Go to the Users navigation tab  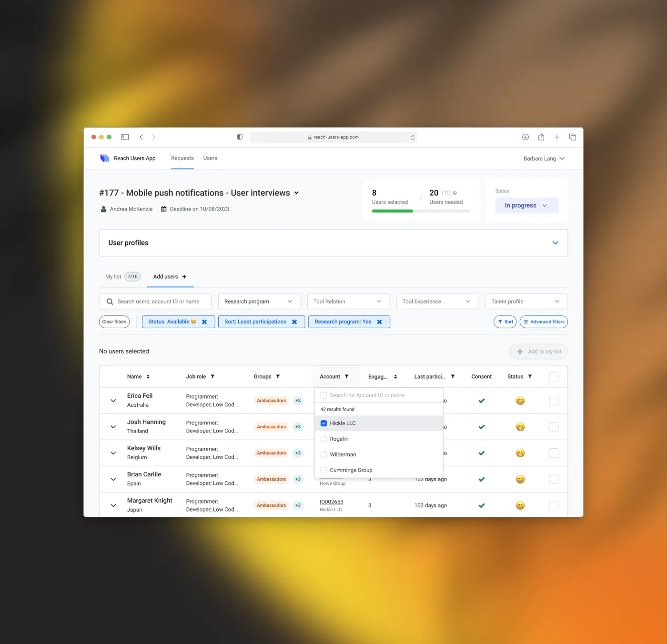pyautogui.click(x=210, y=158)
